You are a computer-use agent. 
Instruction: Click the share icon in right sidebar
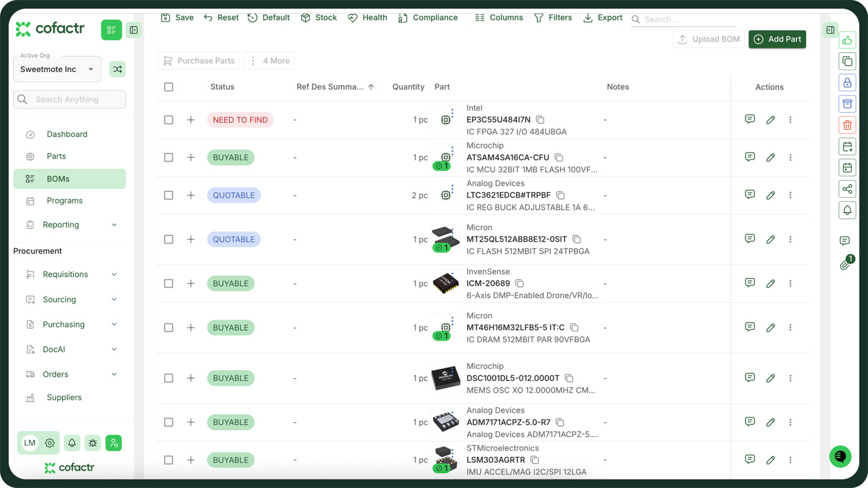coord(847,189)
